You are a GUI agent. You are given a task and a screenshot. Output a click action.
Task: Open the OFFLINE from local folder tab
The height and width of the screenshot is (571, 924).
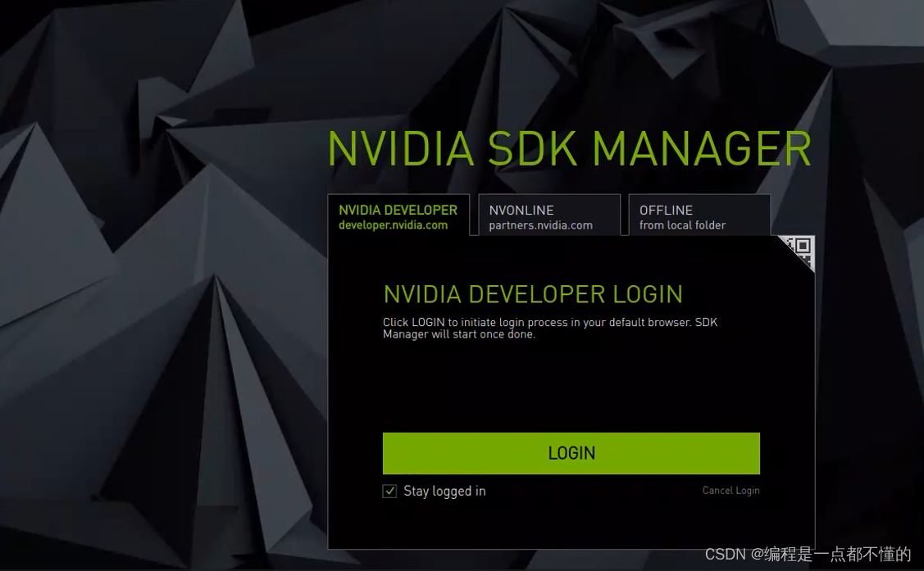[699, 215]
